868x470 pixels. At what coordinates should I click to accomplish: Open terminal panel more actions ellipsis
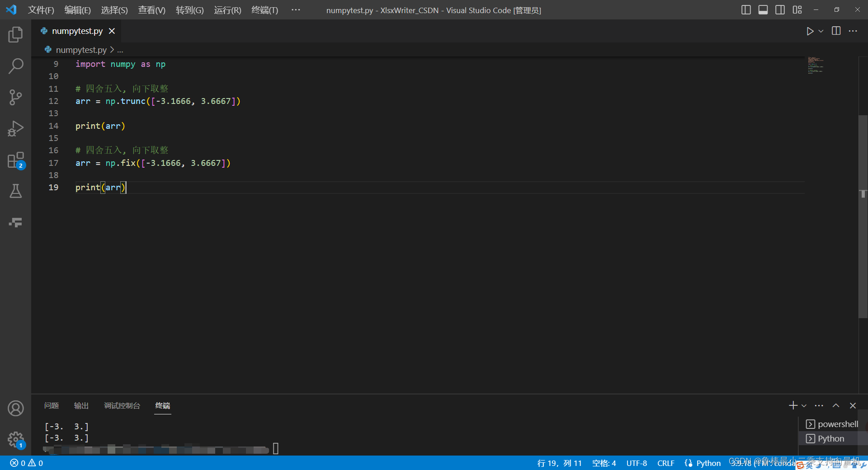(x=819, y=405)
